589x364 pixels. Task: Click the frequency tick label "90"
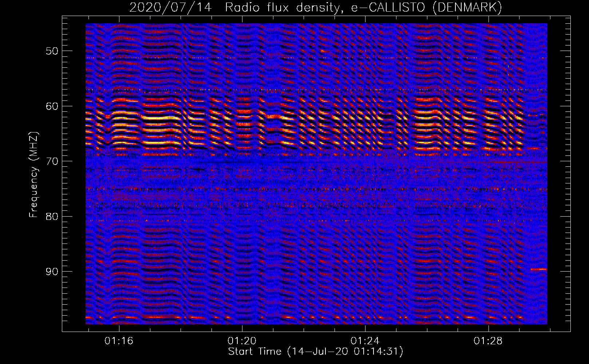pyautogui.click(x=52, y=272)
